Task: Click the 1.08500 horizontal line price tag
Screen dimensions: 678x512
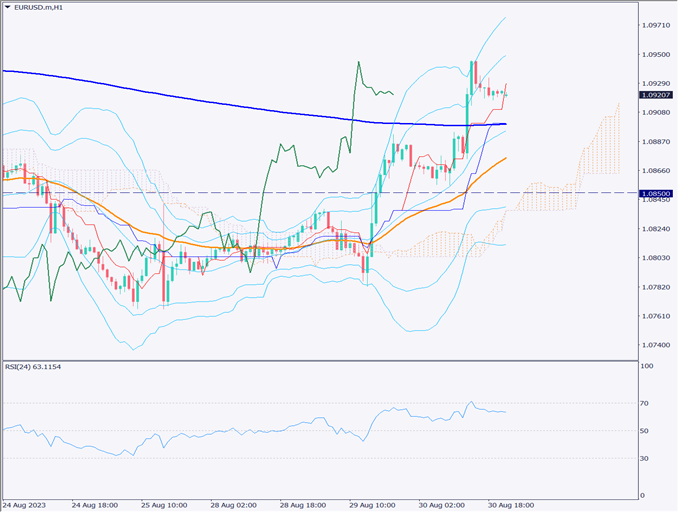Action: [657, 192]
